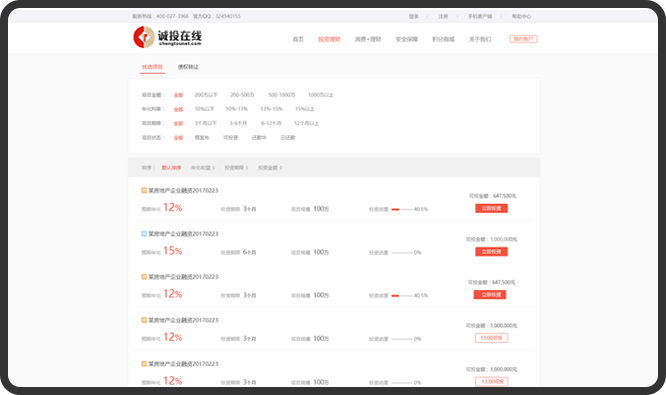Filter annual rate by 10%-13%
The image size is (666, 395).
[237, 109]
